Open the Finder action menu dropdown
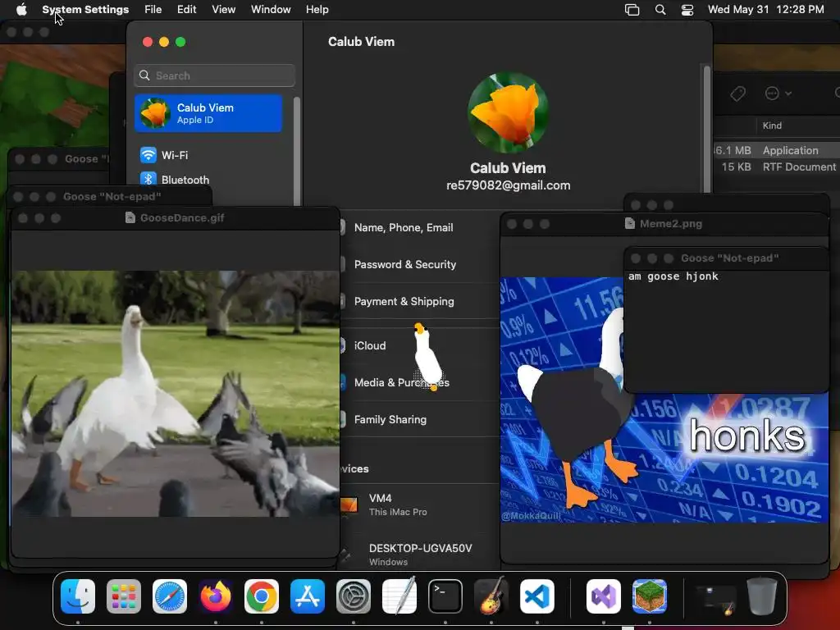 778,94
